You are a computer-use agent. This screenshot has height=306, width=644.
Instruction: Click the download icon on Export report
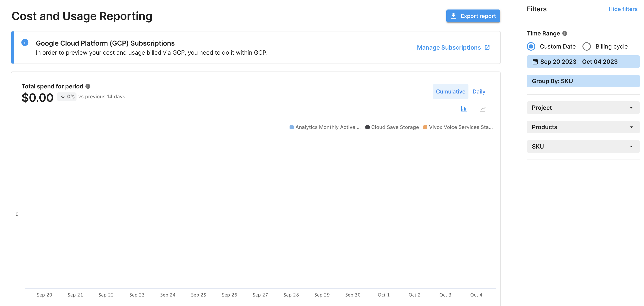[453, 16]
